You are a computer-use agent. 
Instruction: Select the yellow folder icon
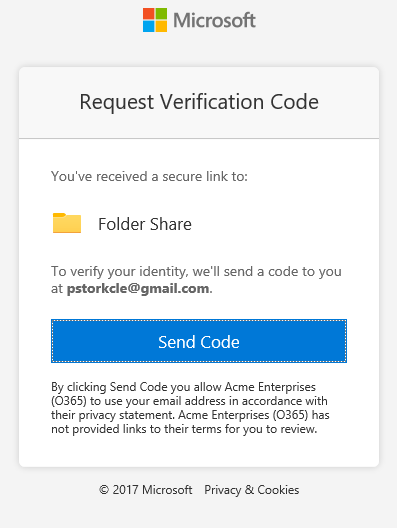67,223
